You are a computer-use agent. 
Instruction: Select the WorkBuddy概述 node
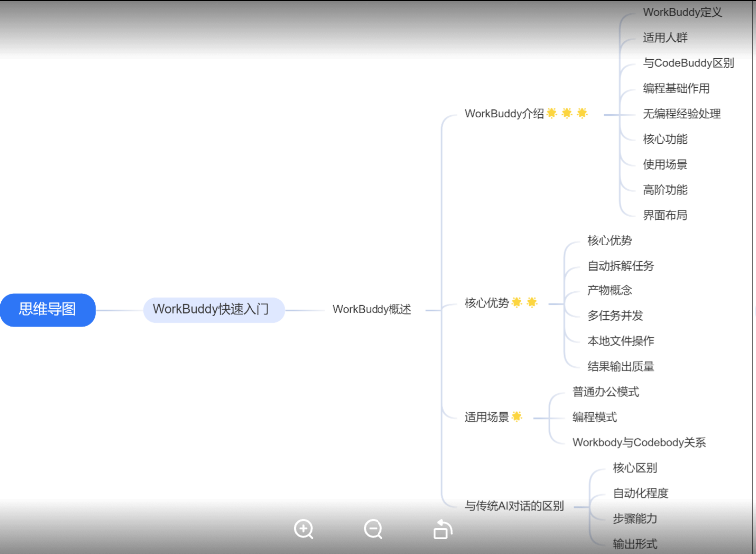click(x=372, y=309)
